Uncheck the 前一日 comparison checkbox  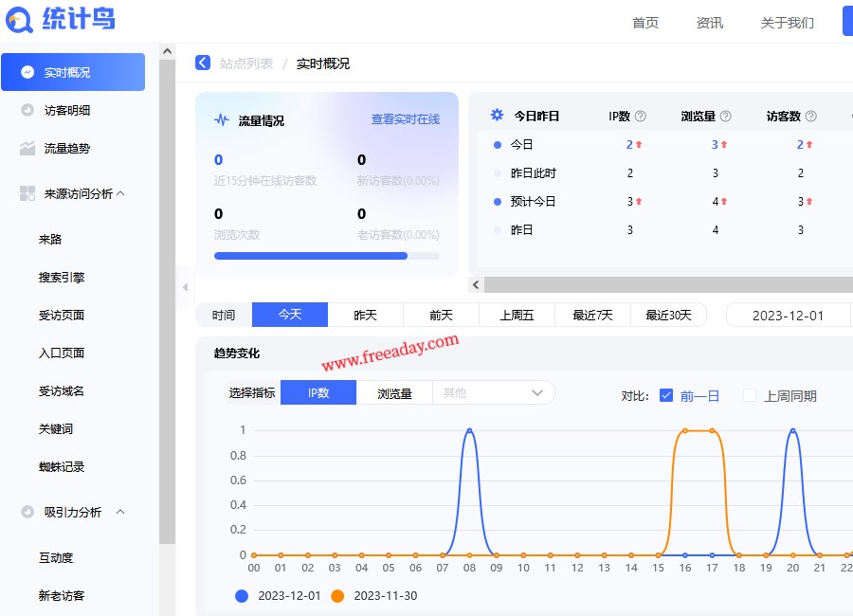click(x=666, y=395)
